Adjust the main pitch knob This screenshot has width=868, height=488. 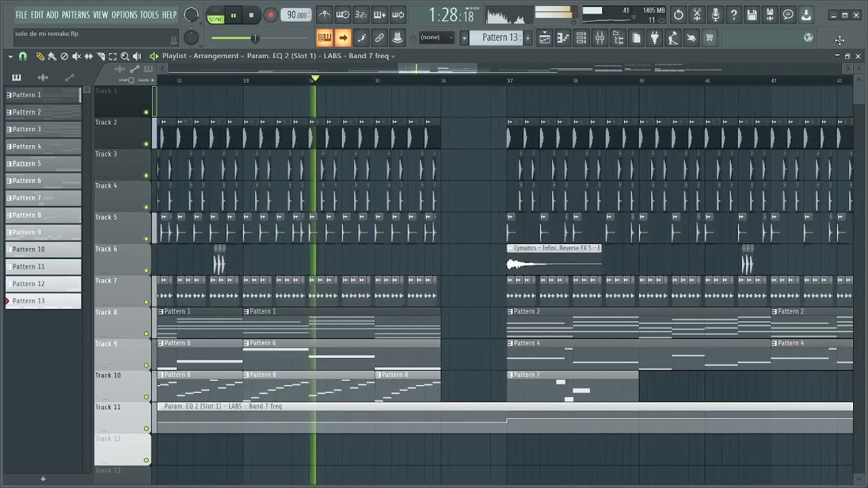(192, 38)
